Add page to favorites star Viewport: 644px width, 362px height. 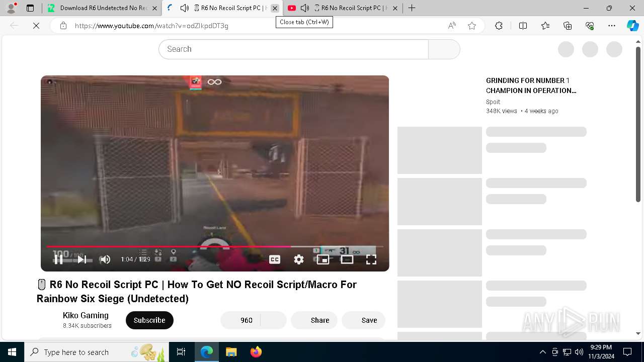pyautogui.click(x=472, y=26)
